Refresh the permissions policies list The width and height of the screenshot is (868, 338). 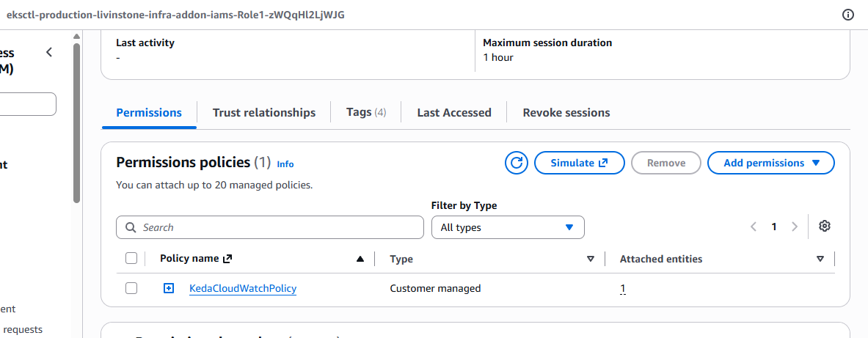pos(516,164)
